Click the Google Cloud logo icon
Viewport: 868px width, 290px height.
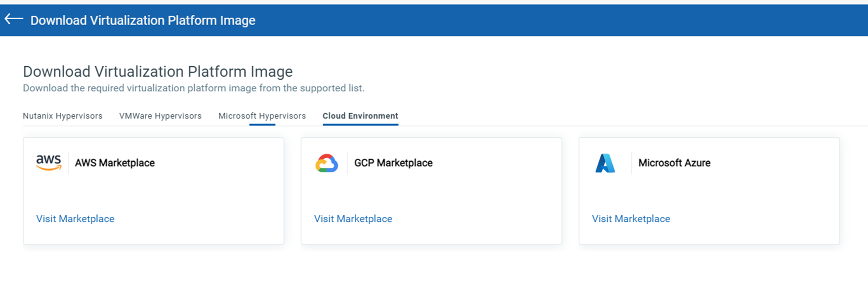pos(327,163)
